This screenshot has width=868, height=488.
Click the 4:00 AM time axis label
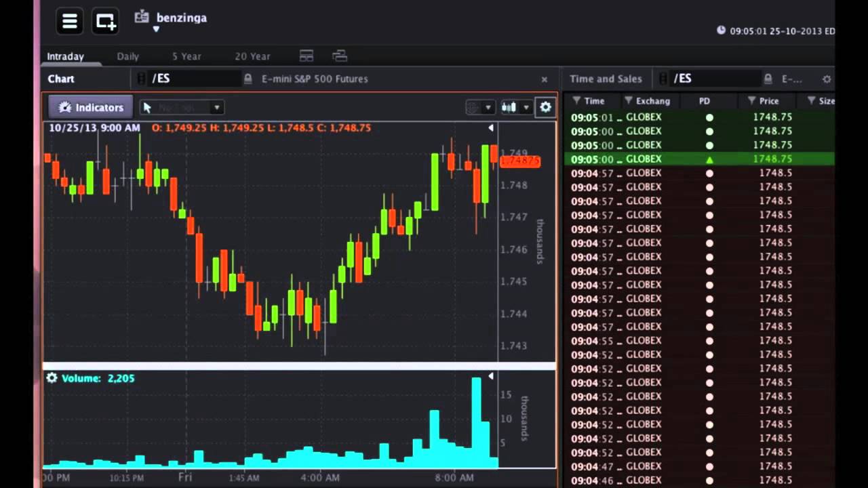click(x=320, y=478)
